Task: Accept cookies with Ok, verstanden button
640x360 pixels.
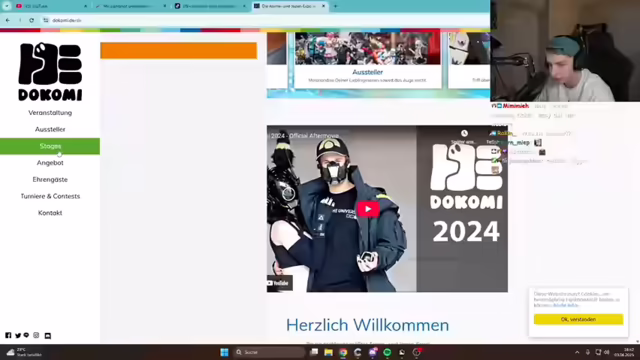Action: coord(578,319)
